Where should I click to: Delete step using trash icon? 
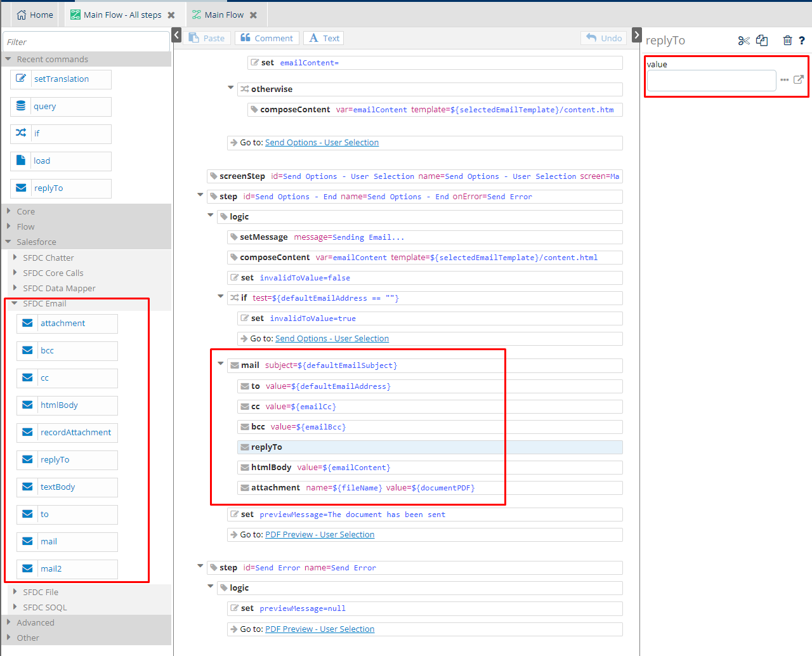click(x=787, y=41)
